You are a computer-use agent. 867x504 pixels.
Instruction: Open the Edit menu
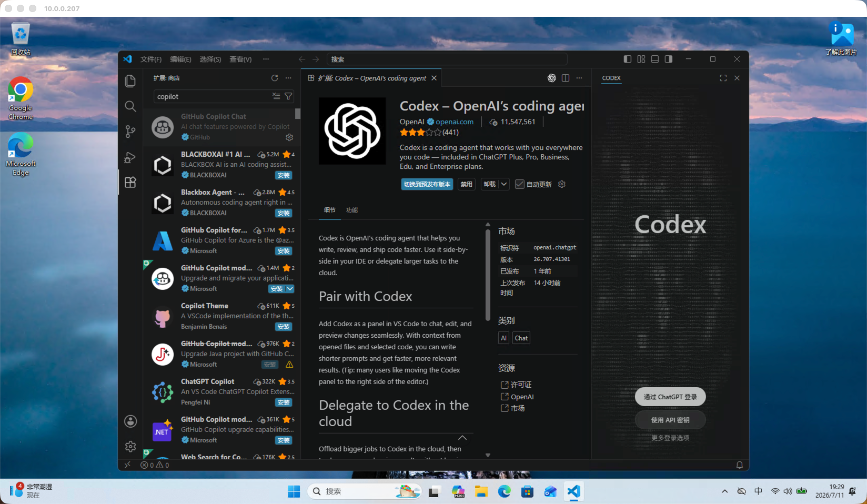(x=180, y=59)
